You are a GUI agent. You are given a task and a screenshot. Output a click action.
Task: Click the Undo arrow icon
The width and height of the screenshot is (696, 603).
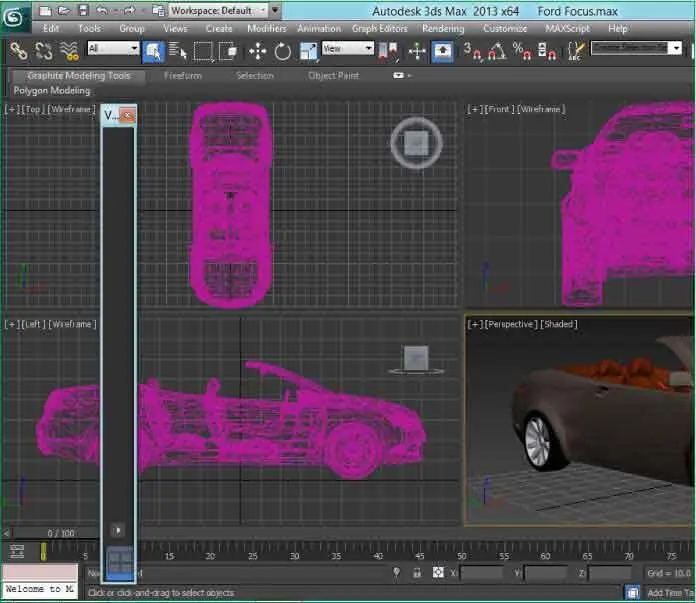(x=102, y=10)
